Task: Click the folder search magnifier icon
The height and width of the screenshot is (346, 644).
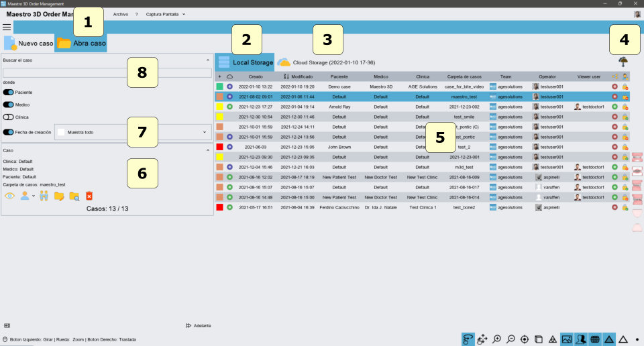Action: coord(74,196)
